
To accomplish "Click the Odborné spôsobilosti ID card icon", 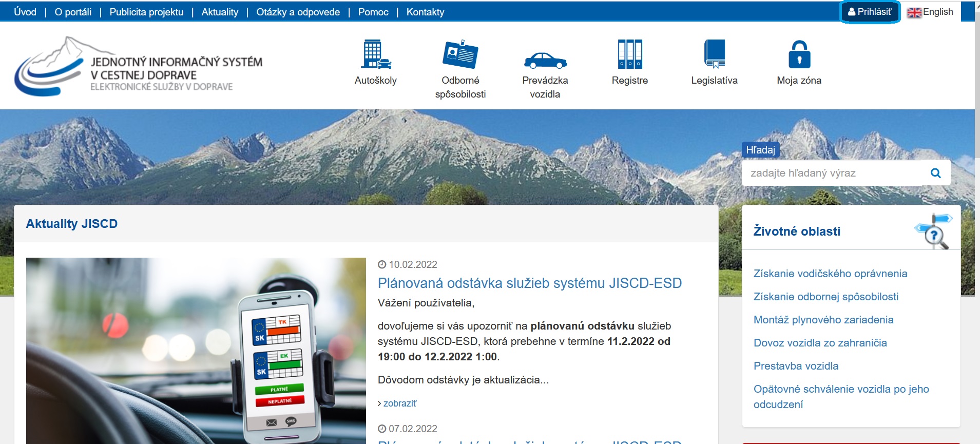I will (x=460, y=54).
